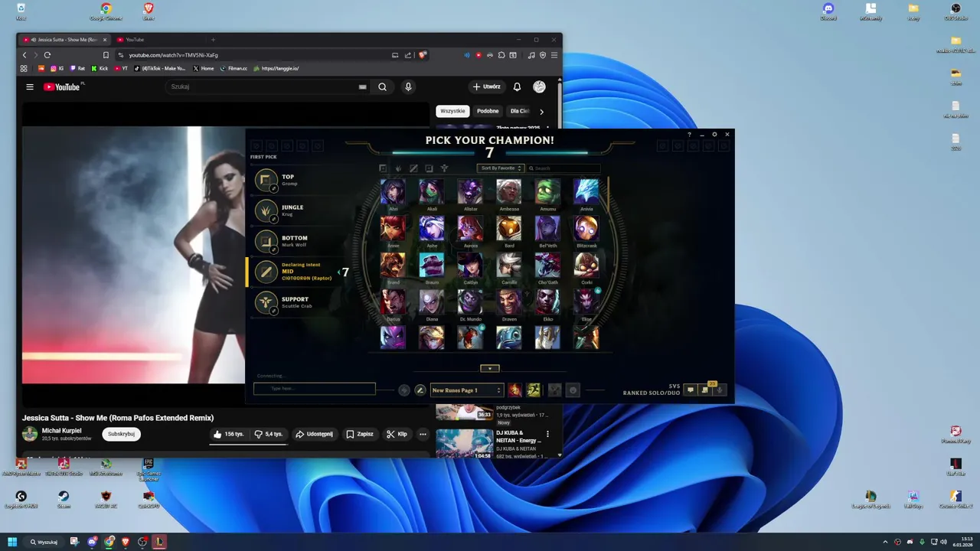Open YouTube hamburger guide menu

pyautogui.click(x=30, y=86)
